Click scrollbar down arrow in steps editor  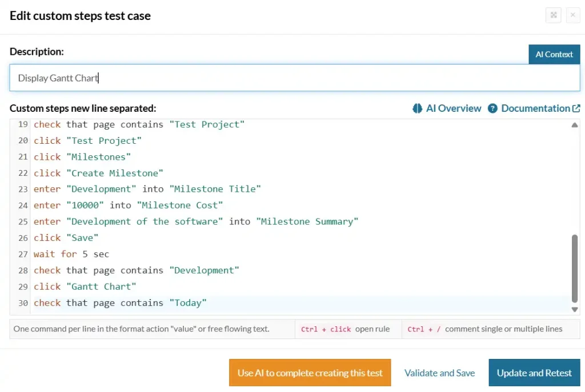(575, 309)
